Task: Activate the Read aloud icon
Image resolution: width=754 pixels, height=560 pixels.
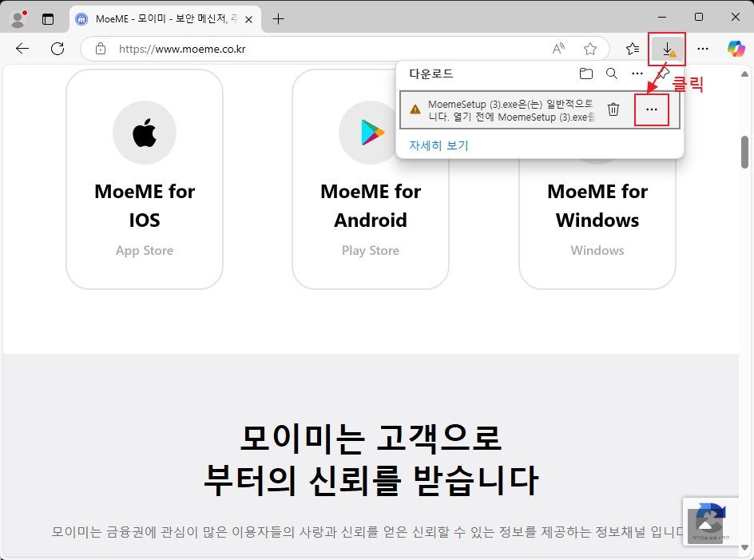Action: [558, 49]
